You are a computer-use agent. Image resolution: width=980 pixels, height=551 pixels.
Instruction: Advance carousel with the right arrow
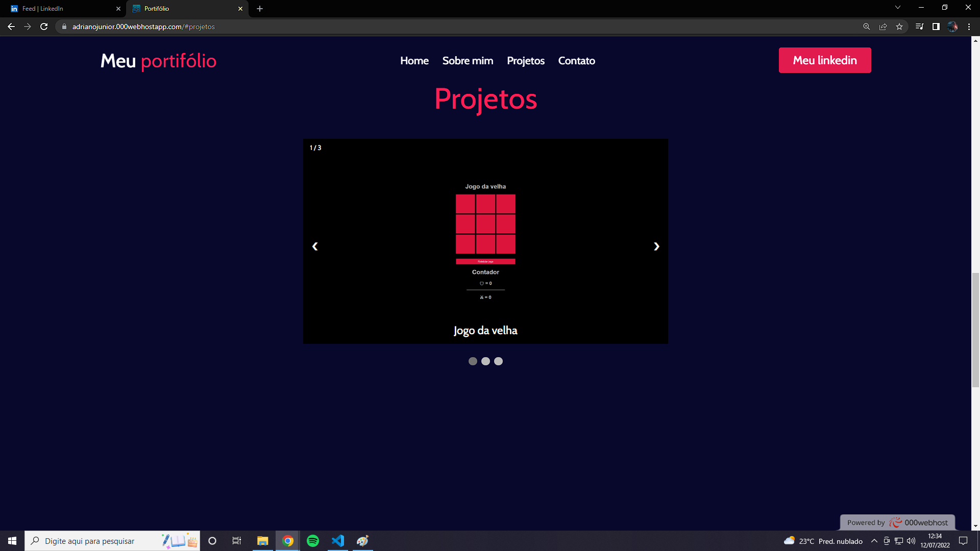[656, 246]
